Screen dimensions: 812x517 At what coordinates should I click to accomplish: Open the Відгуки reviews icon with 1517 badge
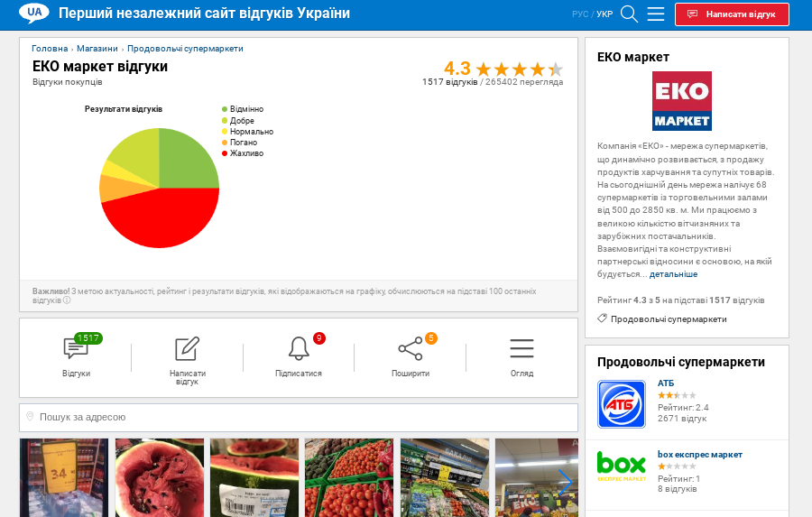76,348
